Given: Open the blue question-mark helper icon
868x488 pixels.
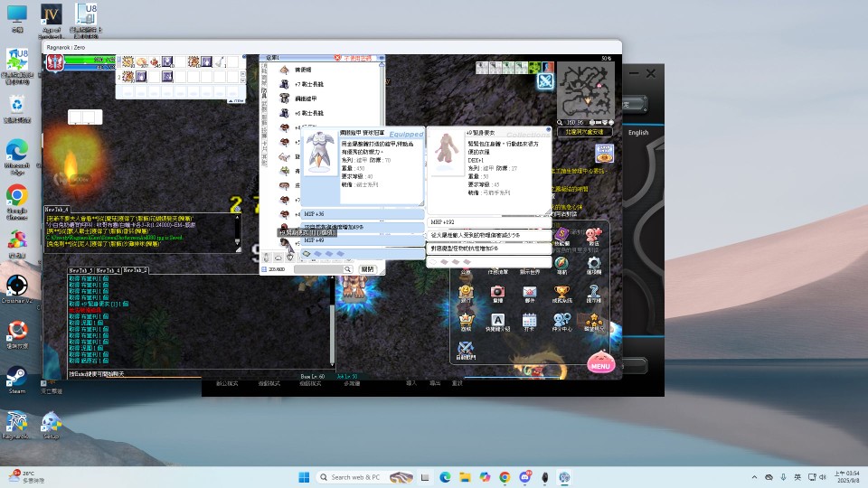Looking at the screenshot, I should 594,292.
